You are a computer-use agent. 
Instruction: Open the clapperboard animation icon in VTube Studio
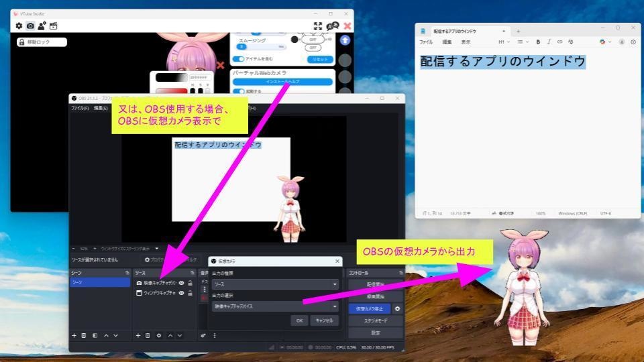(54, 26)
